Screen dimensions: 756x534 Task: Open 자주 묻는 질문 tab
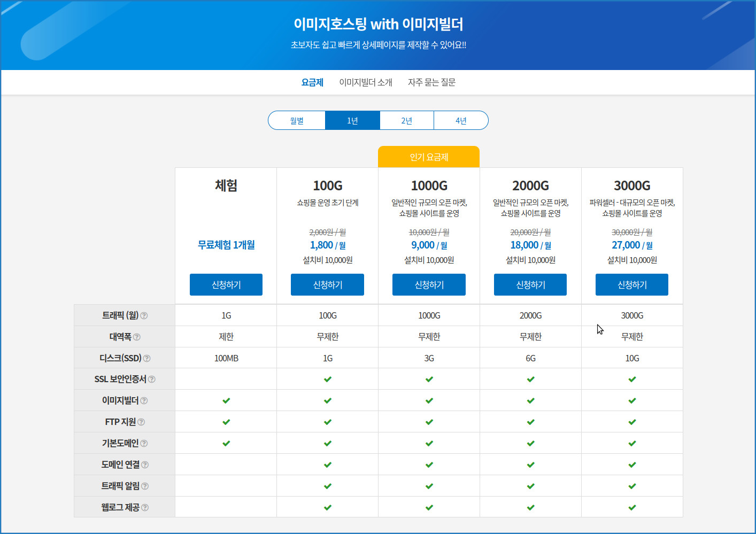pos(431,82)
